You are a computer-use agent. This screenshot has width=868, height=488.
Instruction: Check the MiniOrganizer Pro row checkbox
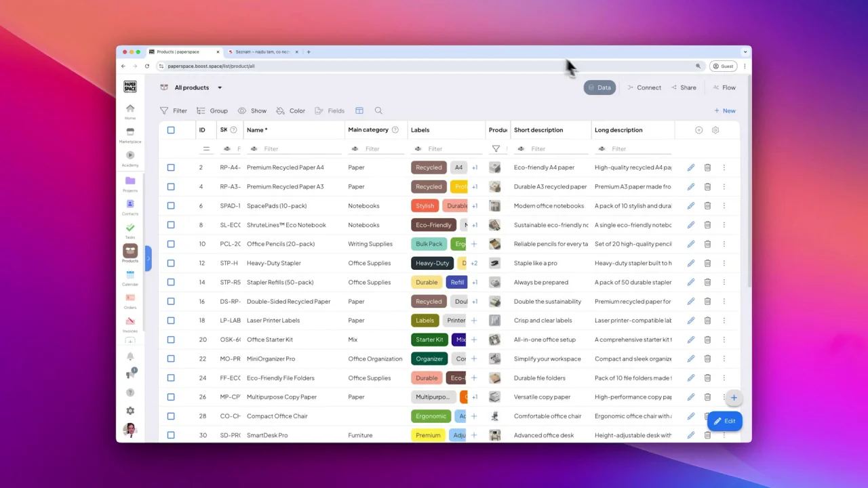(171, 359)
